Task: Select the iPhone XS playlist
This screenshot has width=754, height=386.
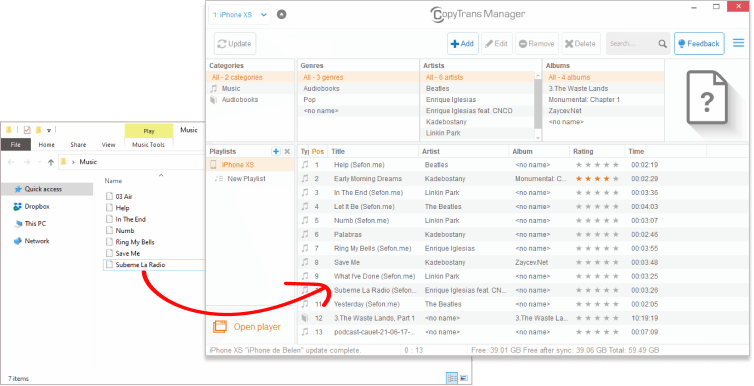Action: coord(250,164)
